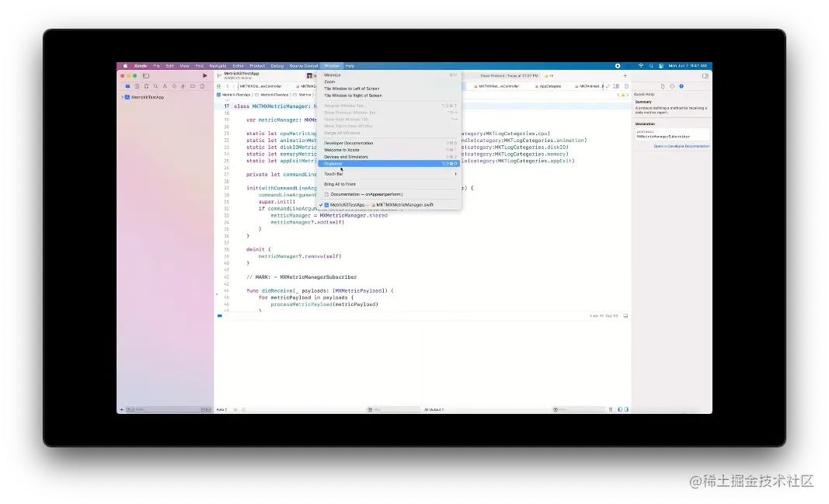Toggle the console pane button

pos(626,409)
